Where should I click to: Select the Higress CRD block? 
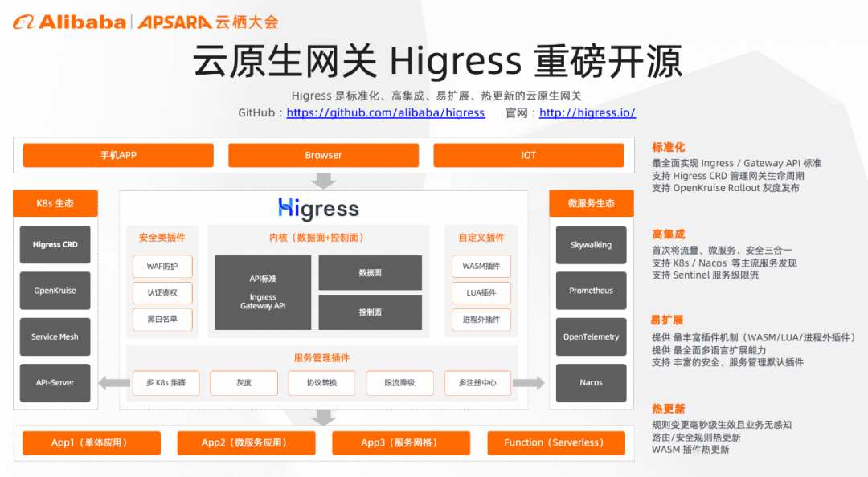click(x=55, y=245)
